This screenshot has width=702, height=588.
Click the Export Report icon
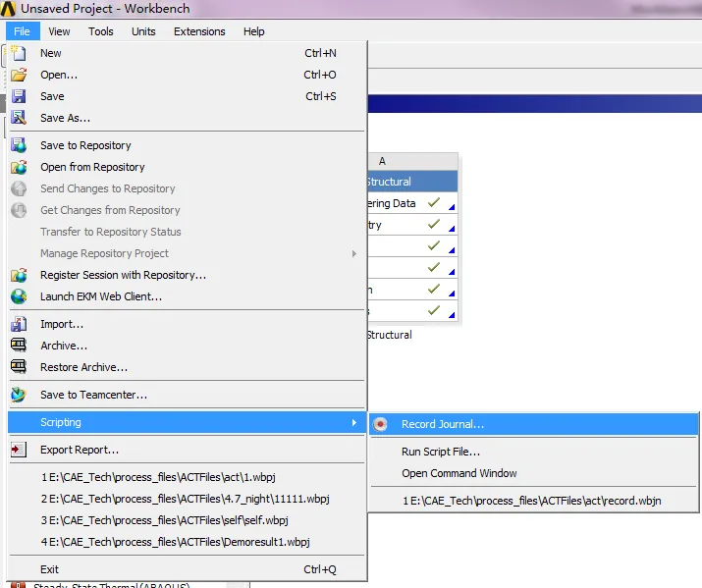(x=19, y=450)
